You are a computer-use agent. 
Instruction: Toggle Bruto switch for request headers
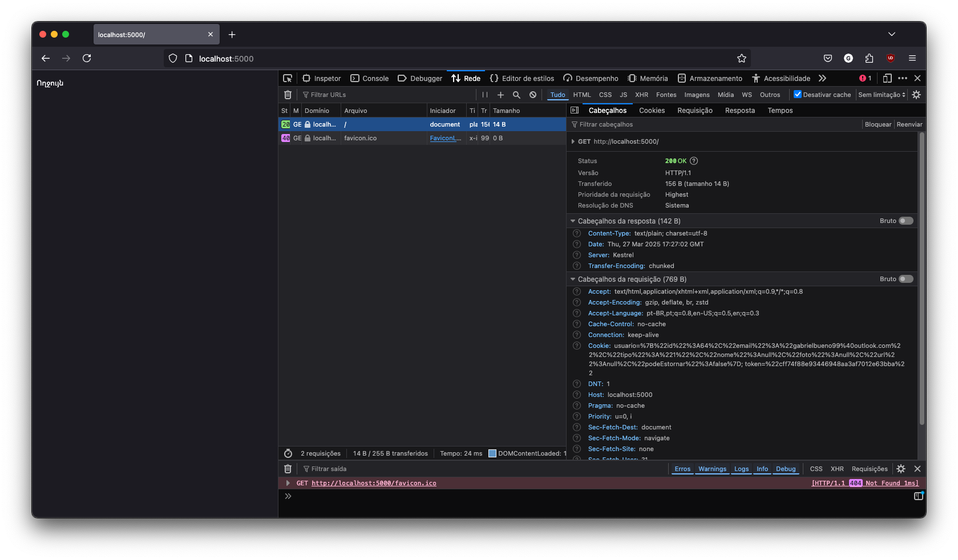point(906,279)
